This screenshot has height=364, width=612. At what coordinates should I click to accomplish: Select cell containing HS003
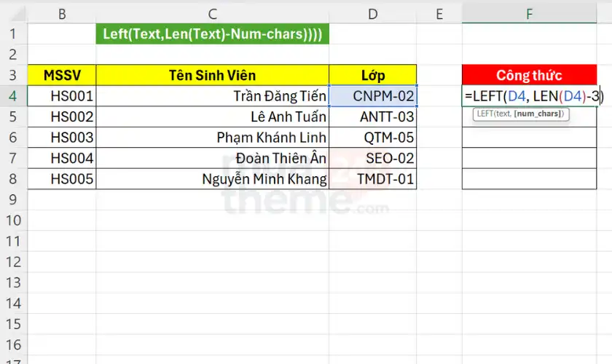click(x=62, y=138)
